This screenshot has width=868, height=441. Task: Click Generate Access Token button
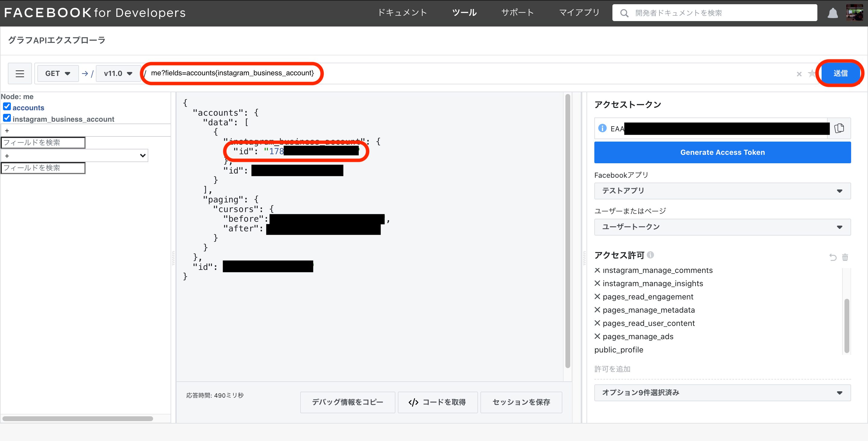pos(722,152)
